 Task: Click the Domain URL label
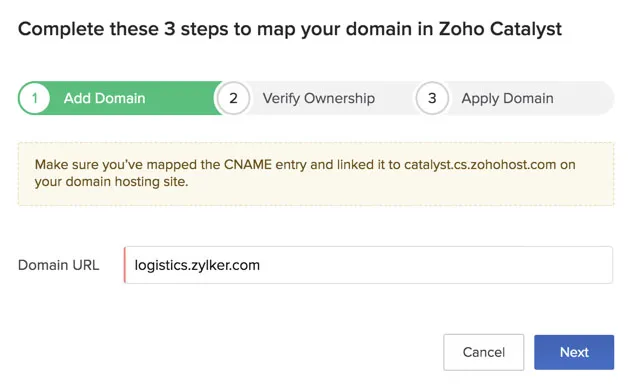click(58, 265)
